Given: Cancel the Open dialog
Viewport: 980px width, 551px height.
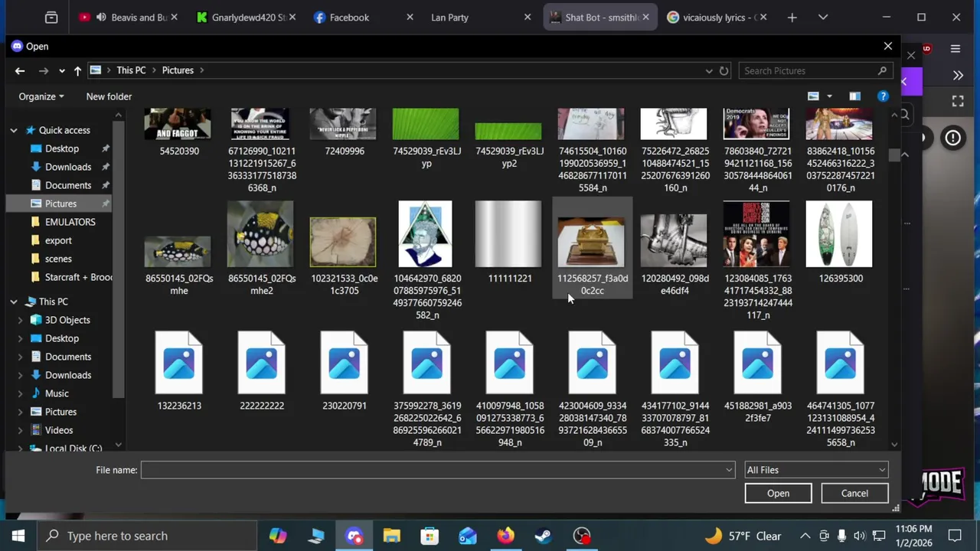Looking at the screenshot, I should (854, 494).
